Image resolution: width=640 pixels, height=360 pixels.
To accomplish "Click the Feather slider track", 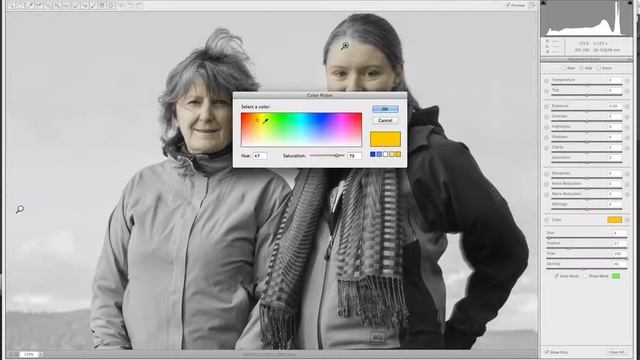I will 586,248.
